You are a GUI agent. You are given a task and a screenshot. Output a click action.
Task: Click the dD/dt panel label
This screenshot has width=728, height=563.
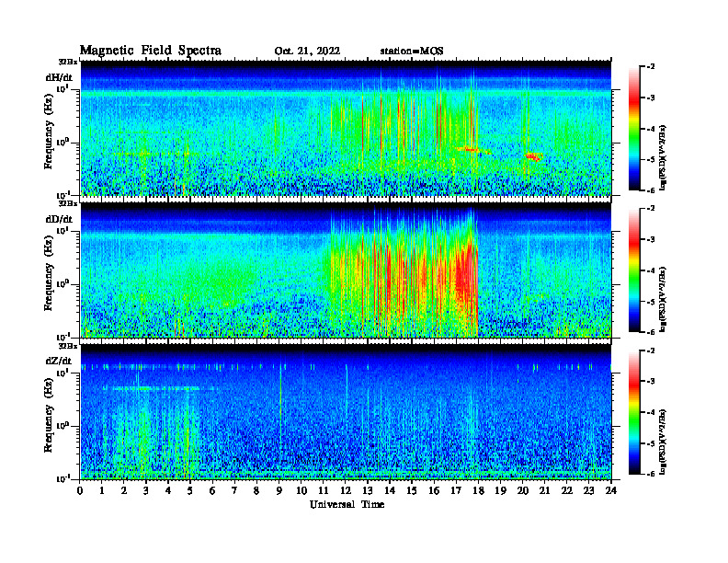(59, 219)
